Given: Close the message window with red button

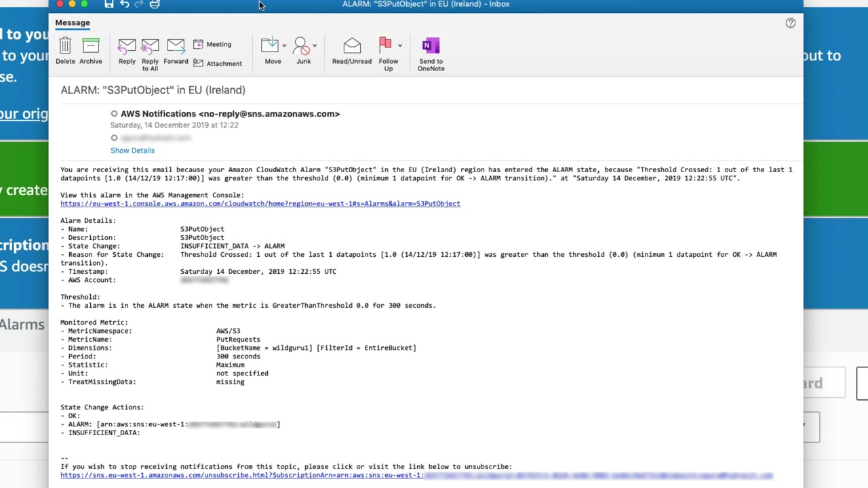Looking at the screenshot, I should (60, 4).
